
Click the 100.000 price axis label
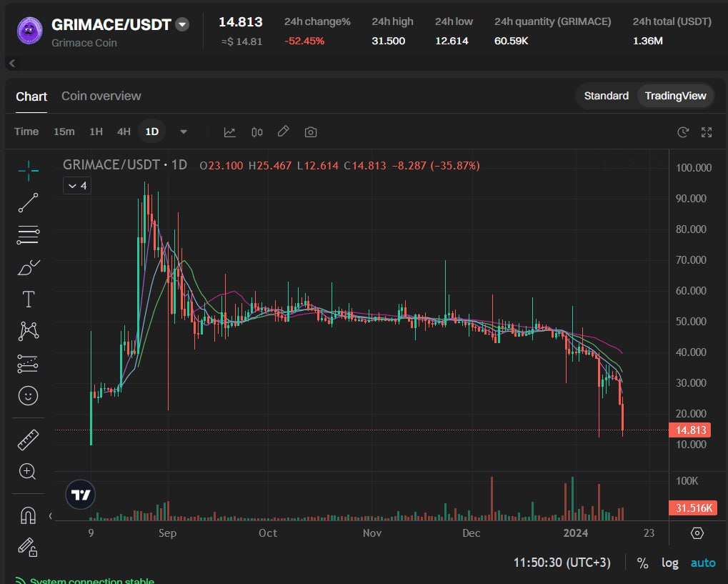tap(694, 168)
